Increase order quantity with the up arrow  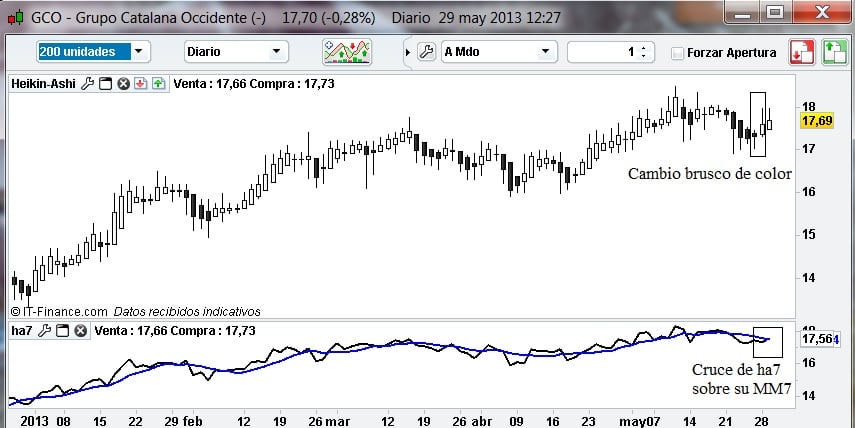(x=643, y=47)
